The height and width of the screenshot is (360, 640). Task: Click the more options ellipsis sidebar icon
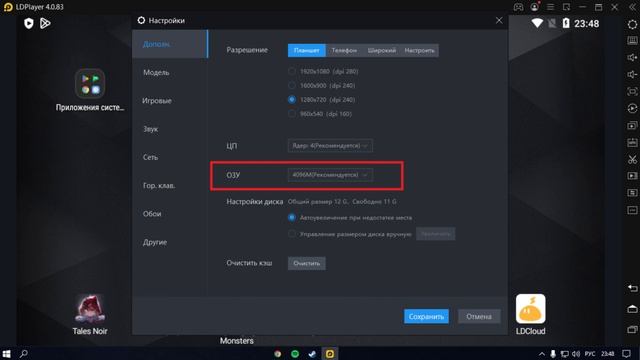point(632,210)
